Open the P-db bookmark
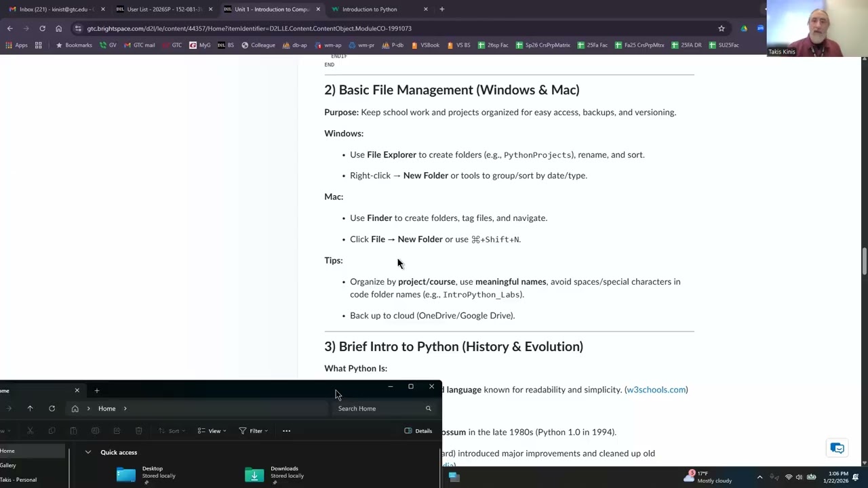The image size is (868, 488). tap(393, 45)
